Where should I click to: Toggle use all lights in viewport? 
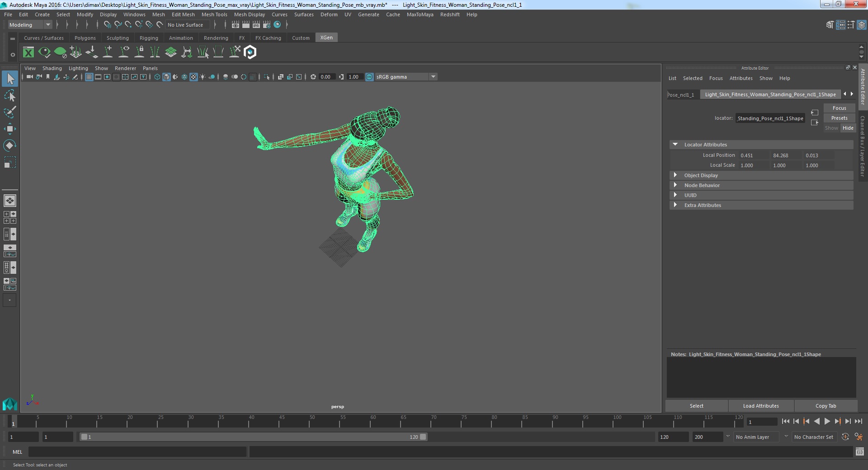pyautogui.click(x=203, y=77)
